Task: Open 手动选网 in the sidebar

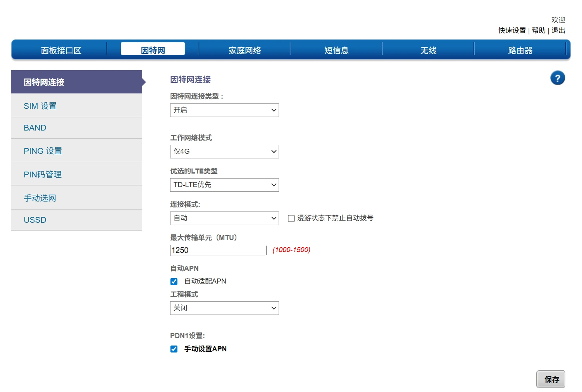Action: [x=76, y=198]
